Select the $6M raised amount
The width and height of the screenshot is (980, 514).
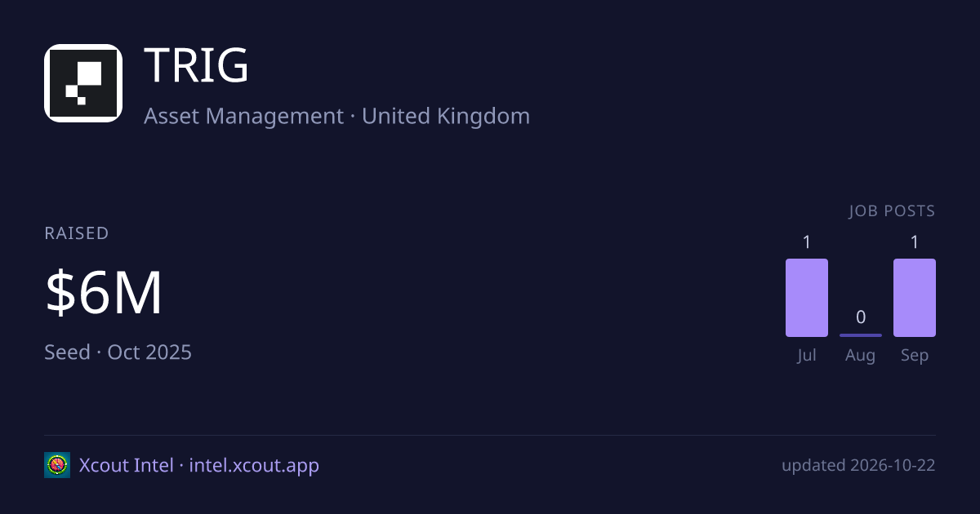(104, 294)
